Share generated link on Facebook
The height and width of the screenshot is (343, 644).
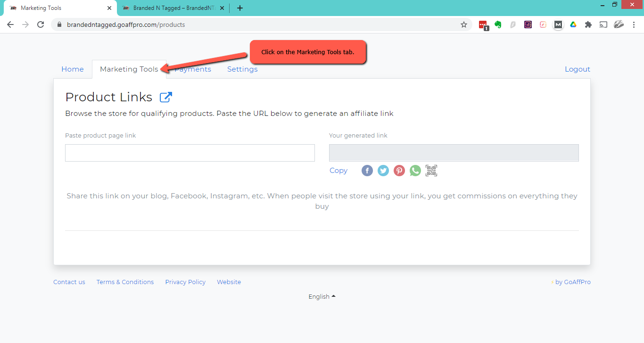(x=367, y=171)
